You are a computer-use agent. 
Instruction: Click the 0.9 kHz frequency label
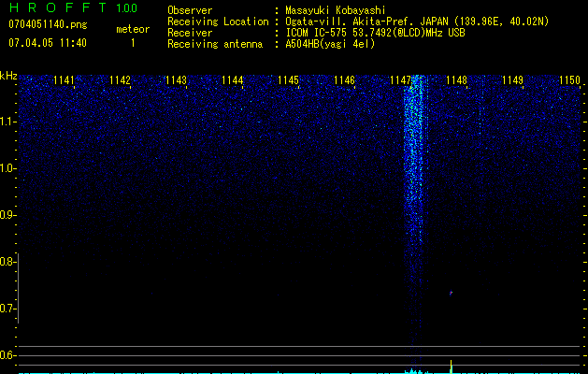click(7, 215)
